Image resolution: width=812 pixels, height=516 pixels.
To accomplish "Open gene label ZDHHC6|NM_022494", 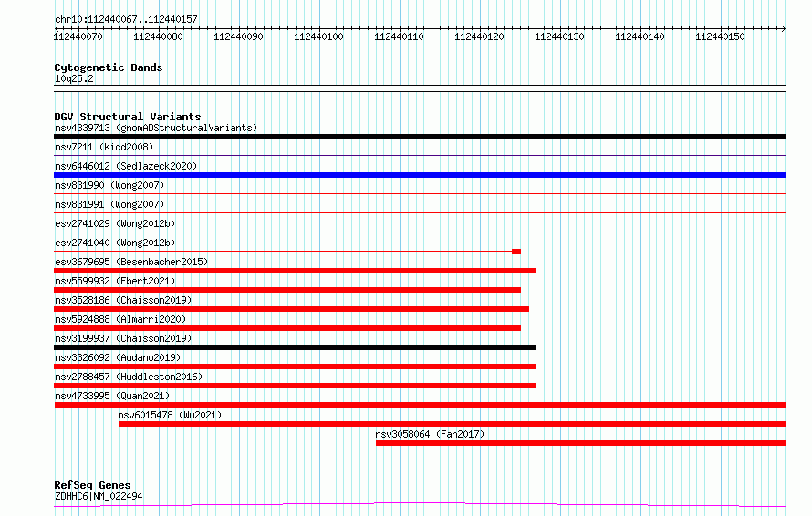I will pyautogui.click(x=99, y=496).
